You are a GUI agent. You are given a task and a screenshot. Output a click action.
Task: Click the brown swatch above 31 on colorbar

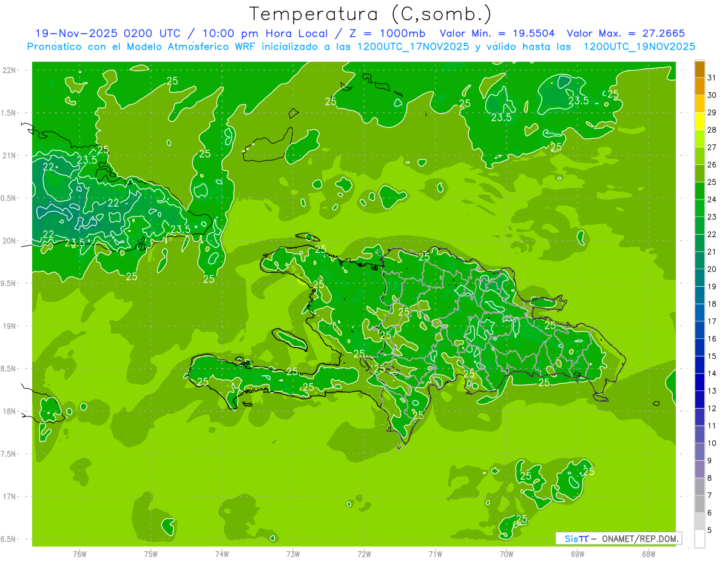[x=699, y=70]
